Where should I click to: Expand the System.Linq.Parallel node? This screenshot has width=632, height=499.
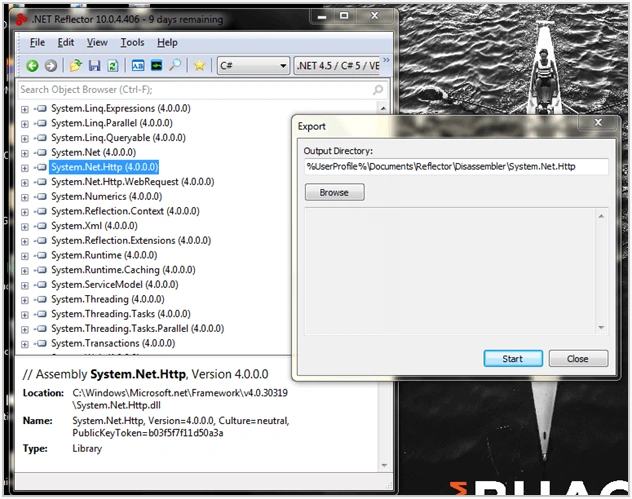click(25, 124)
